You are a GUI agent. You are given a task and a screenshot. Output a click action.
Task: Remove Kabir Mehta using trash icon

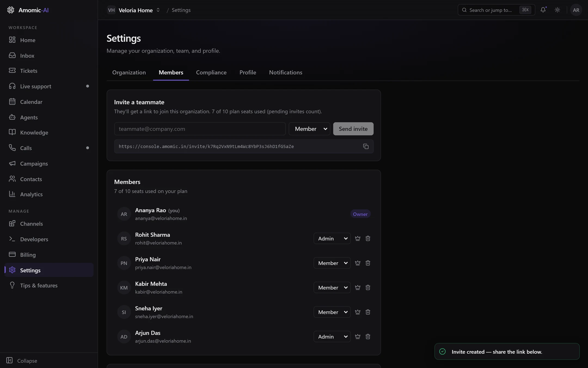[368, 288]
